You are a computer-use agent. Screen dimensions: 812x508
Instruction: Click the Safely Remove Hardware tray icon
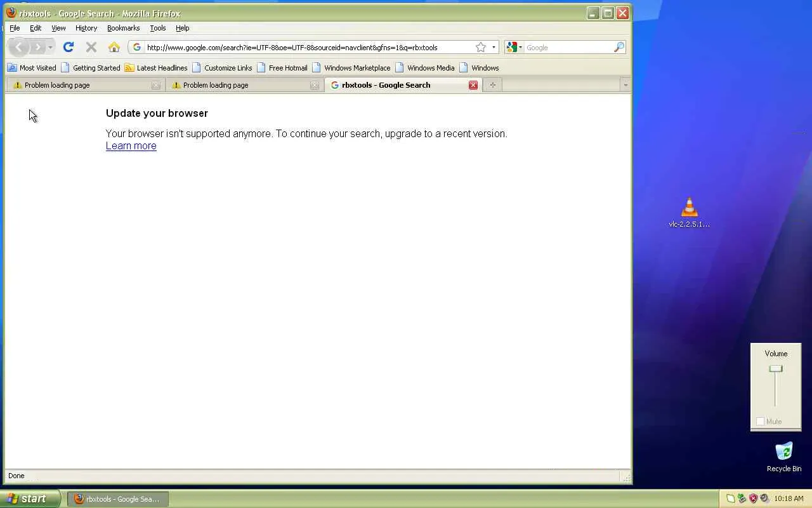click(x=742, y=498)
